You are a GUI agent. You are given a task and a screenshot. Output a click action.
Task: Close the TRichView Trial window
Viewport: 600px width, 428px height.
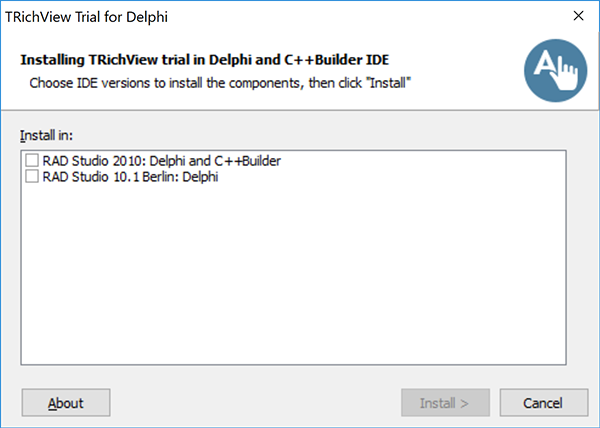point(579,16)
